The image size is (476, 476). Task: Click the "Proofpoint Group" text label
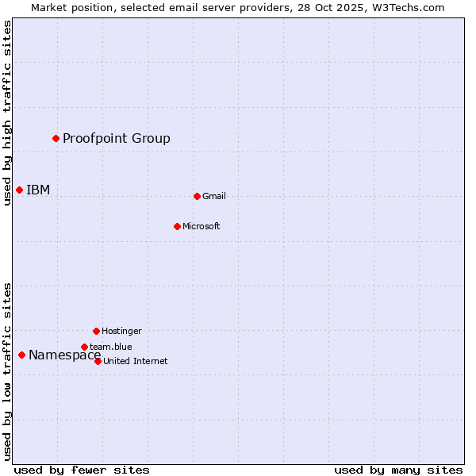[x=117, y=139]
